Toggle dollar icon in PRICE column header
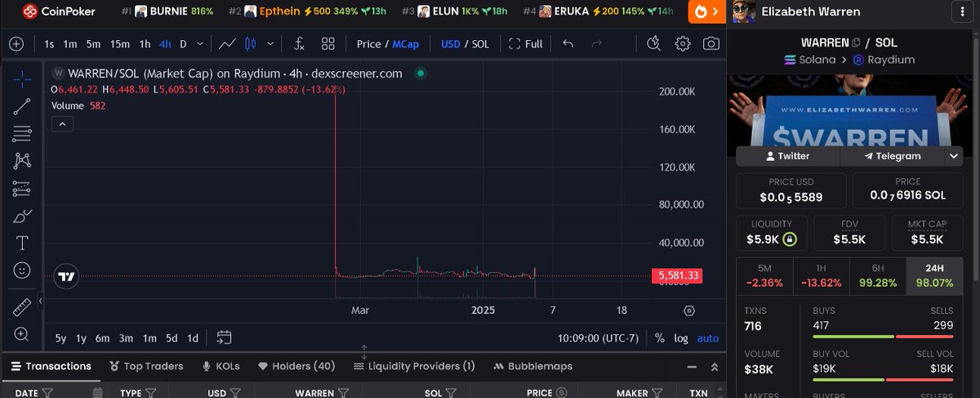Image resolution: width=980 pixels, height=398 pixels. pyautogui.click(x=561, y=392)
